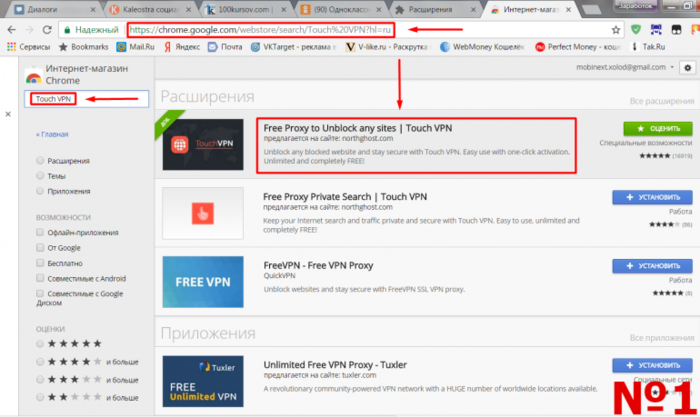Image resolution: width=700 pixels, height=417 pixels.
Task: Go back with the browser back arrow
Action: coord(12,30)
